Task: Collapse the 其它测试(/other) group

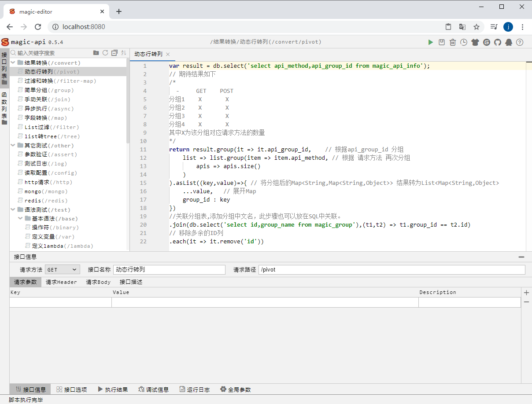Action: click(13, 145)
